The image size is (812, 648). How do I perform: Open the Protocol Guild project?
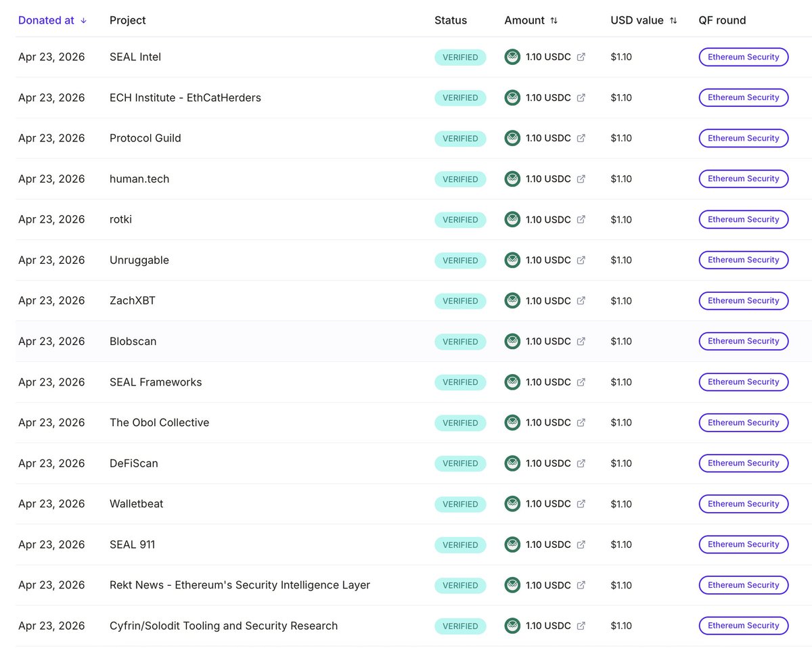point(145,138)
